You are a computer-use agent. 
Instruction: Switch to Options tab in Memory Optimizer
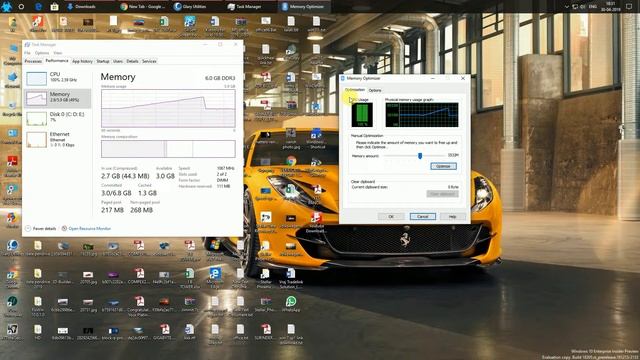[x=374, y=90]
